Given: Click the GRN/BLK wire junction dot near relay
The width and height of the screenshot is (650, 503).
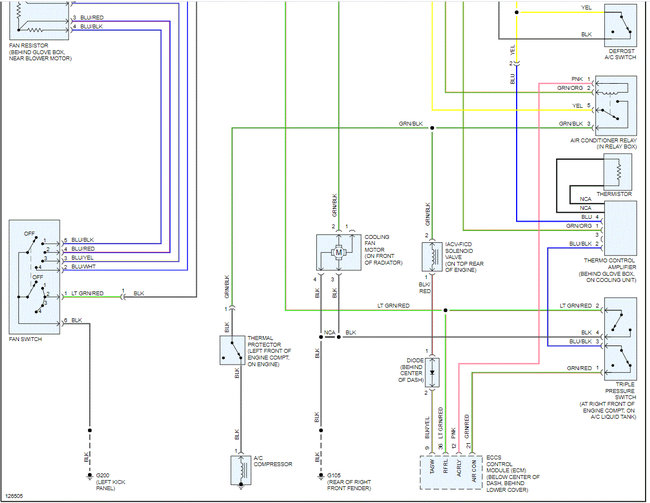Looking at the screenshot, I should [432, 128].
